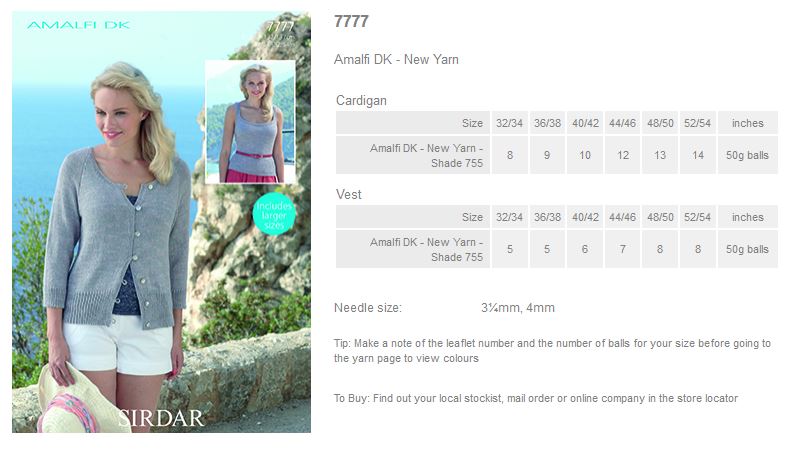This screenshot has width=789, height=456.
Task: Click the 'Amalfi DK - New Yarn' subtitle
Action: point(396,59)
